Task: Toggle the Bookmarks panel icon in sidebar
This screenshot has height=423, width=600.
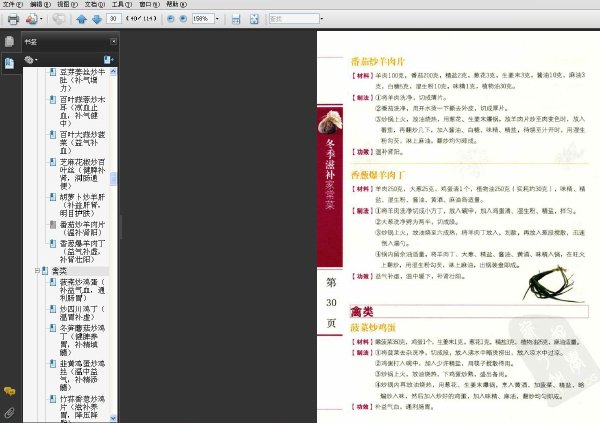Action: (10, 63)
